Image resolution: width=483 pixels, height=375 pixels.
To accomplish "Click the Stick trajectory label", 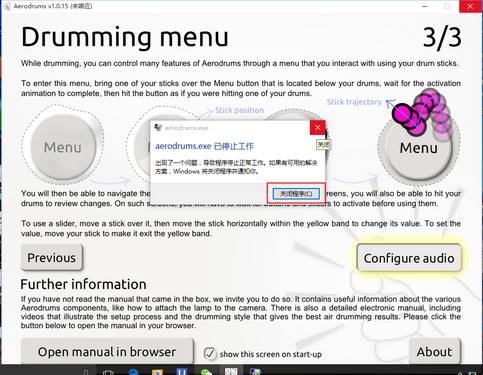I will pos(354,102).
